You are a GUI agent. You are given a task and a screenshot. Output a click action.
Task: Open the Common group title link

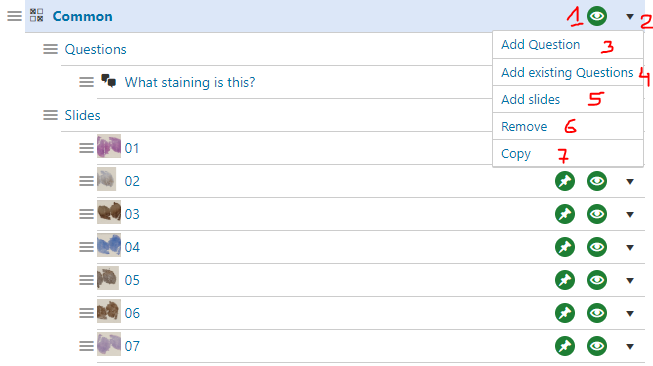tap(82, 16)
